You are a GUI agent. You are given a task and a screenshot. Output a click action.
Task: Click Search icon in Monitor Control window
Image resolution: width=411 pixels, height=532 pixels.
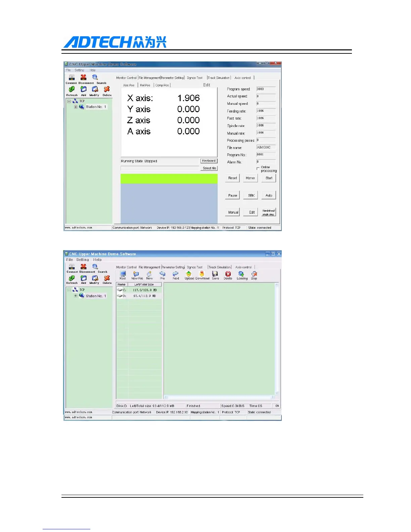pyautogui.click(x=95, y=77)
